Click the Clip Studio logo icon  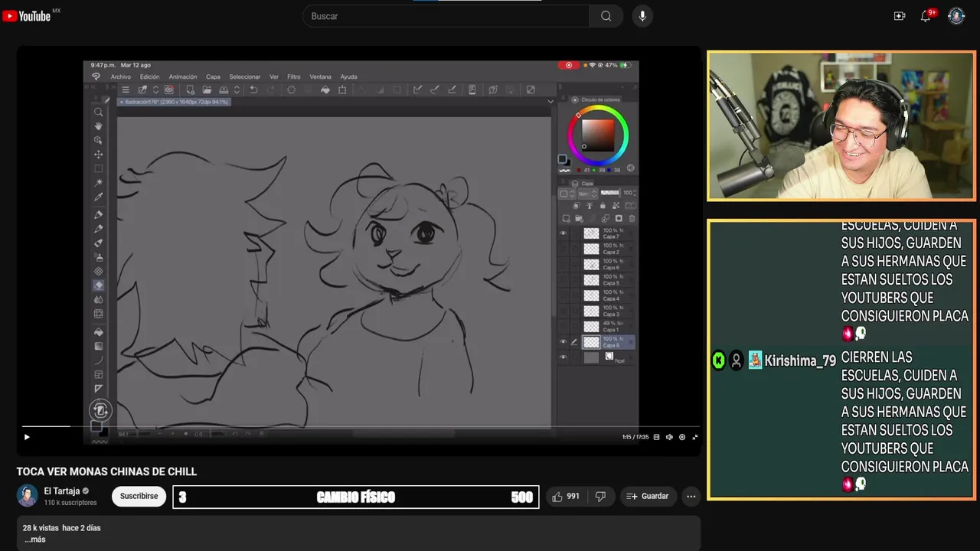pyautogui.click(x=96, y=77)
